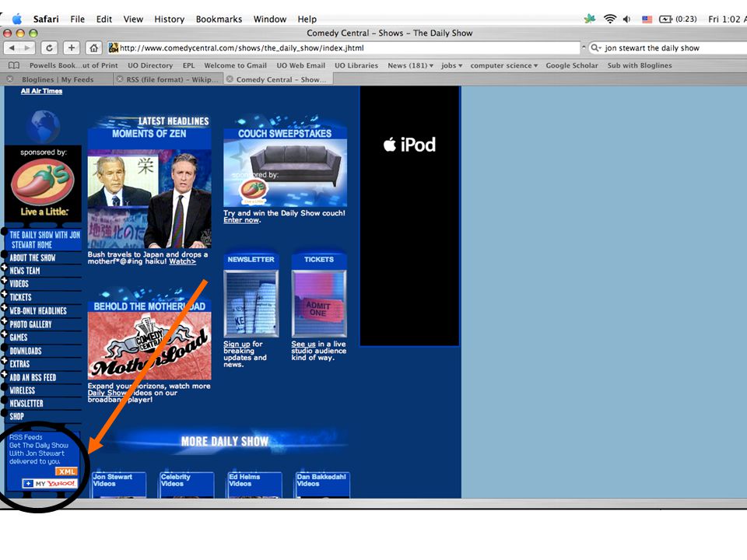Click the Apple iPod advertisement

[409, 215]
